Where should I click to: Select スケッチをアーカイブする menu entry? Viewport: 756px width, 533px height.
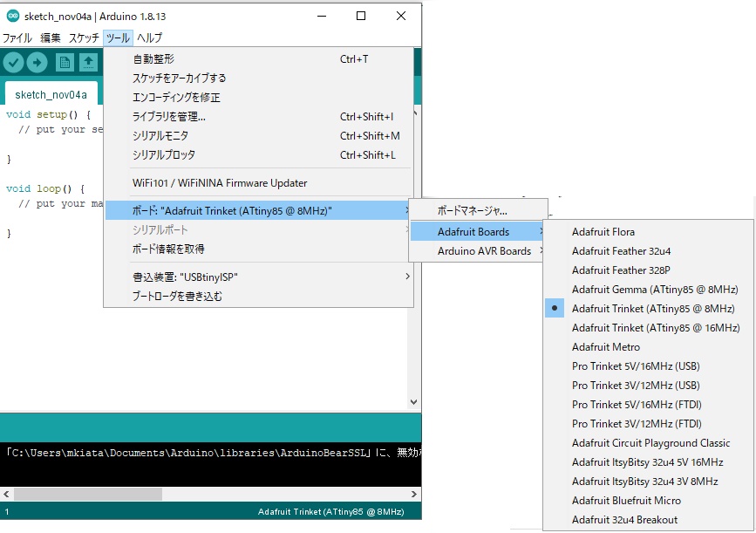tap(258, 79)
